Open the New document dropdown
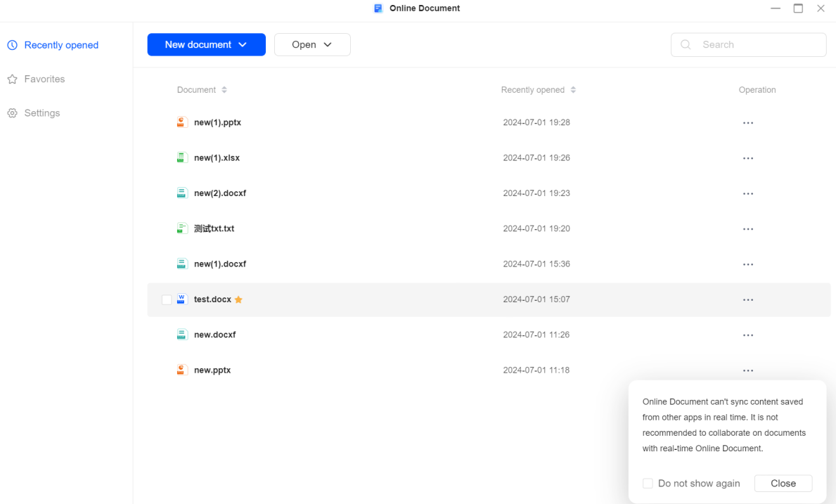 tap(206, 44)
